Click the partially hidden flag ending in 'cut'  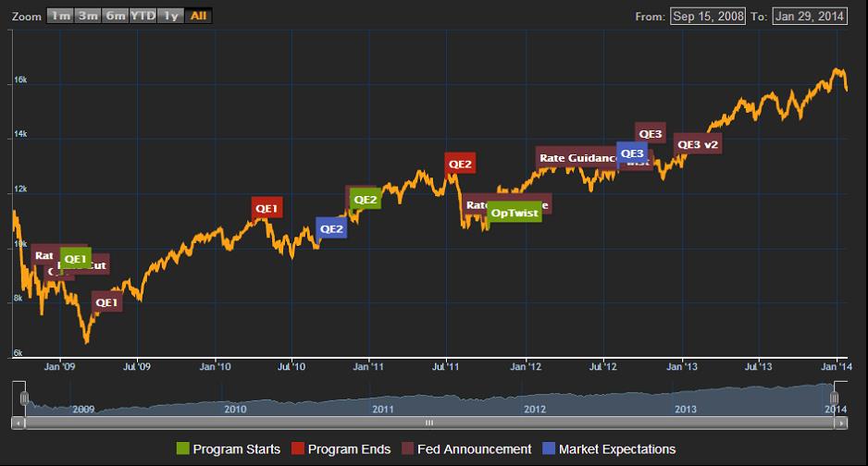100,264
